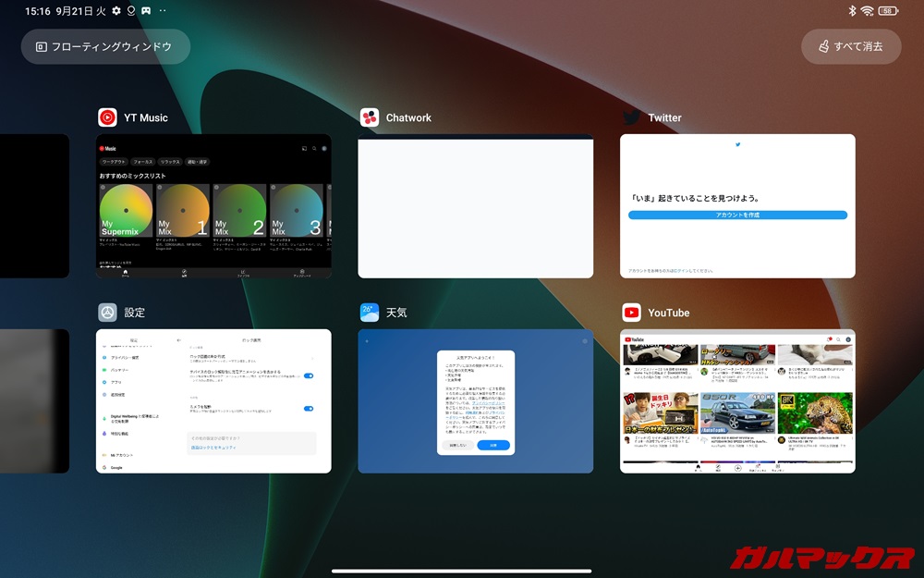Tap the 設定 settings app icon
This screenshot has height=578, width=924.
tap(108, 313)
